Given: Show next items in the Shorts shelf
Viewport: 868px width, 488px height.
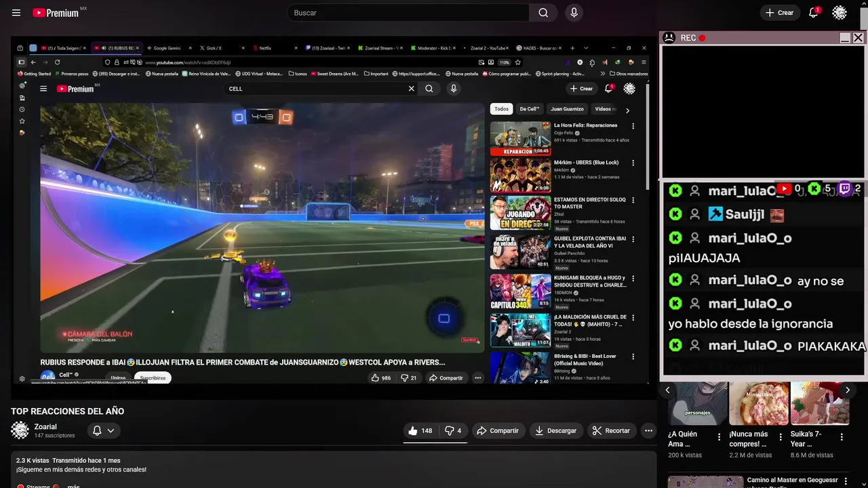Looking at the screenshot, I should [847, 390].
